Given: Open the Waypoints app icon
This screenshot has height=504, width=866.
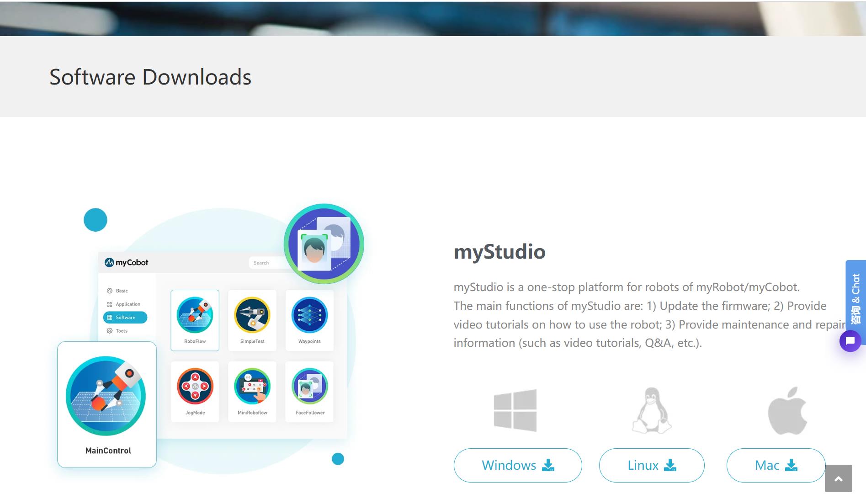Looking at the screenshot, I should pos(309,315).
